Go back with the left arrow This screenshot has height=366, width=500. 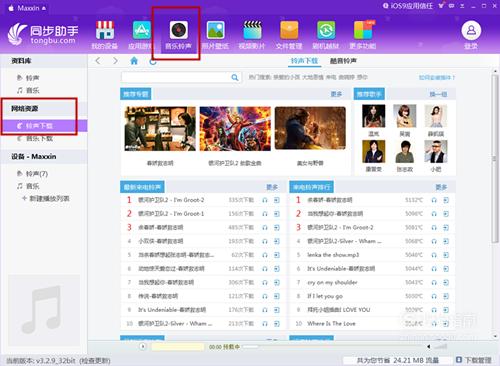(x=98, y=61)
